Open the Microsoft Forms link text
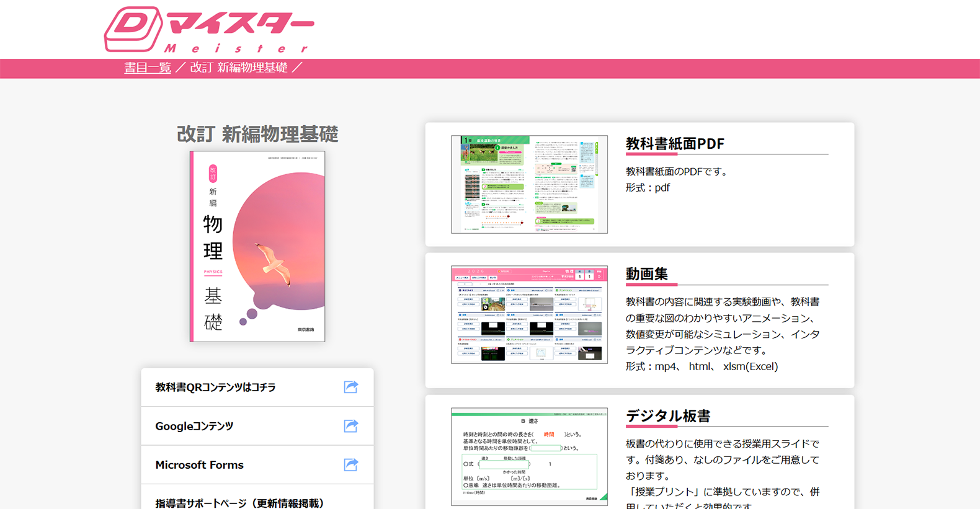This screenshot has width=980, height=509. (x=199, y=465)
